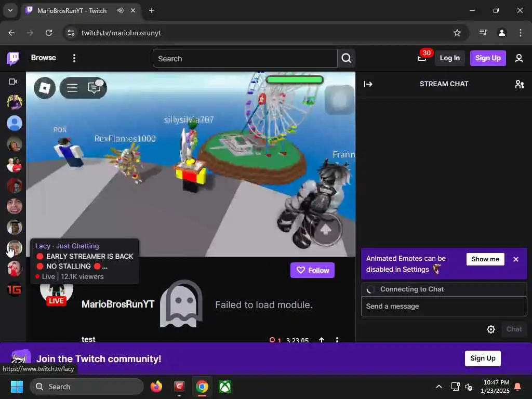
Task: Open the default blue avatar channel in sidebar
Action: [x=14, y=123]
